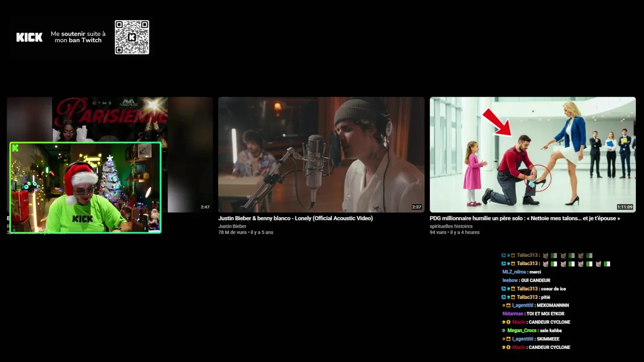The width and height of the screenshot is (644, 362).
Task: Click l_agenttiti's name beside 'SKIMMEEE'
Action: [523, 339]
